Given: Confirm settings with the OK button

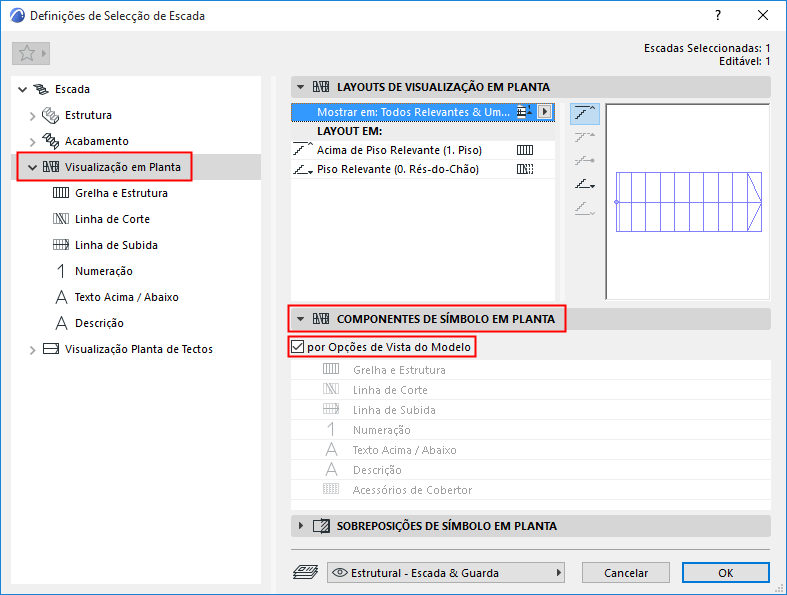Looking at the screenshot, I should click(x=725, y=572).
